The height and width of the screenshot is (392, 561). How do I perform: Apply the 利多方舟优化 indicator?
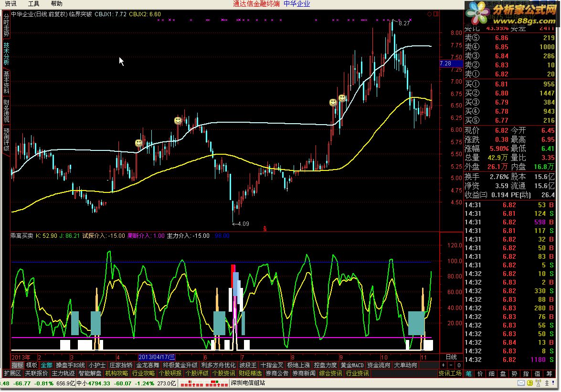(x=218, y=365)
